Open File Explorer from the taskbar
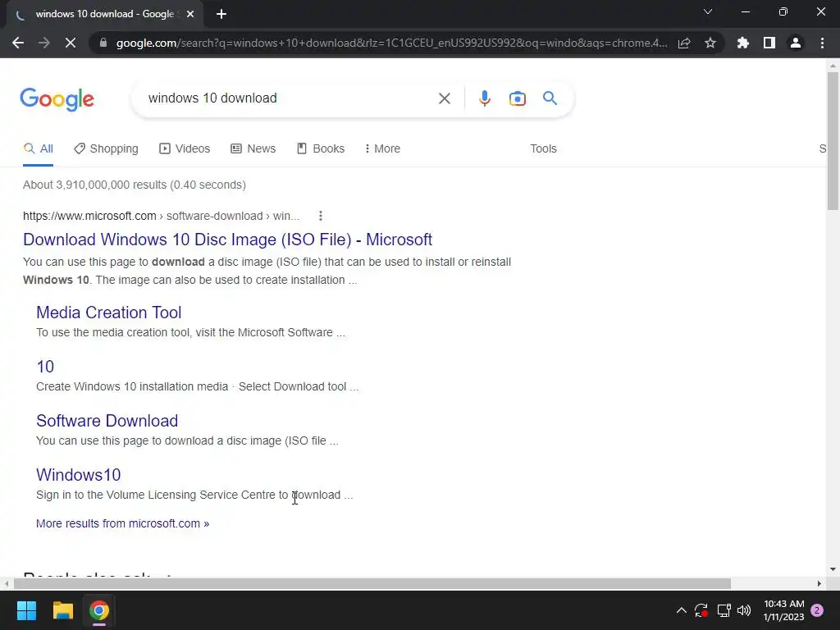 click(62, 610)
